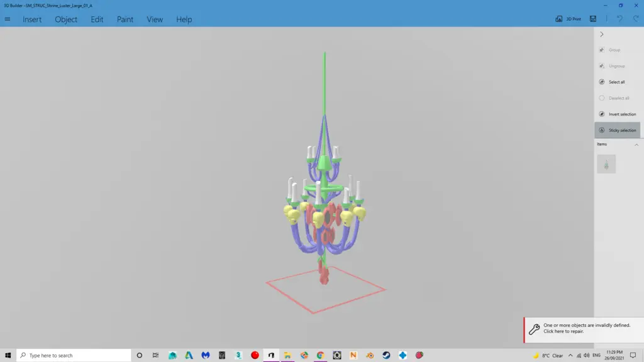Click the Invert selection icon

click(618, 114)
